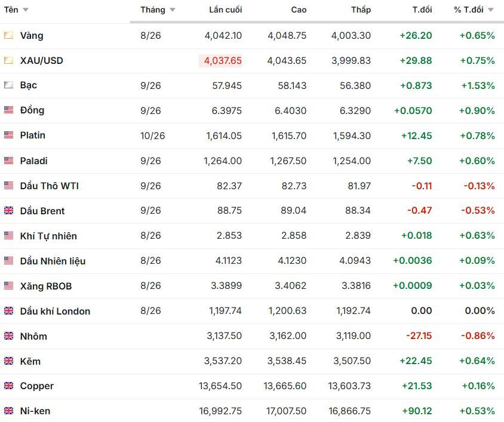
Task: Click the US flag icon beside Đồng
Action: pyautogui.click(x=9, y=110)
